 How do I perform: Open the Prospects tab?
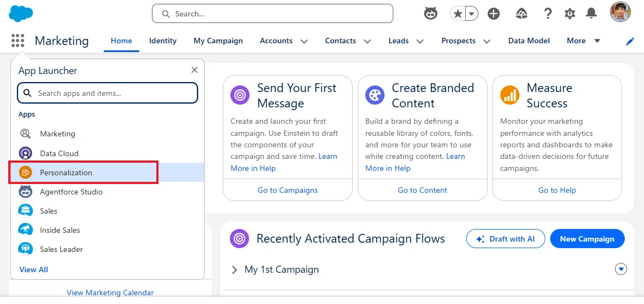(459, 41)
